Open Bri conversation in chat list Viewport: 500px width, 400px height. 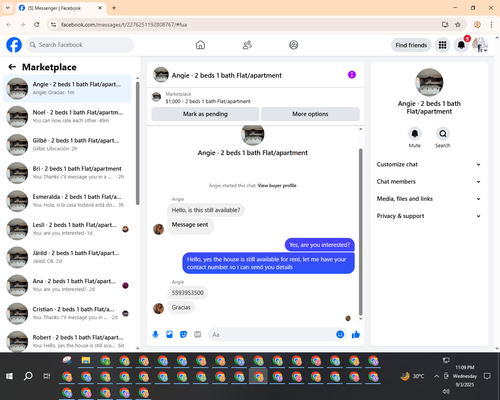point(67,173)
